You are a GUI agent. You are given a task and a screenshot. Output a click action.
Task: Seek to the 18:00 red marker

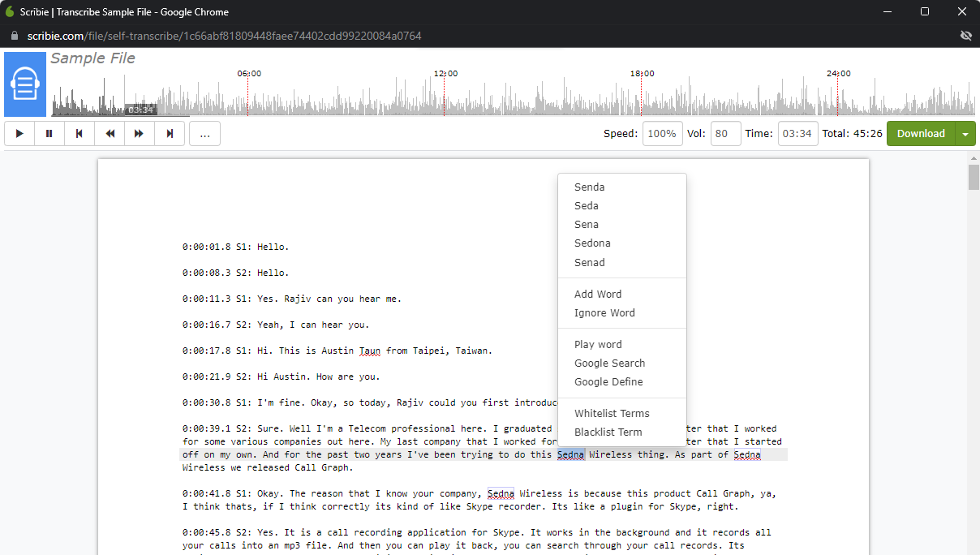point(642,74)
